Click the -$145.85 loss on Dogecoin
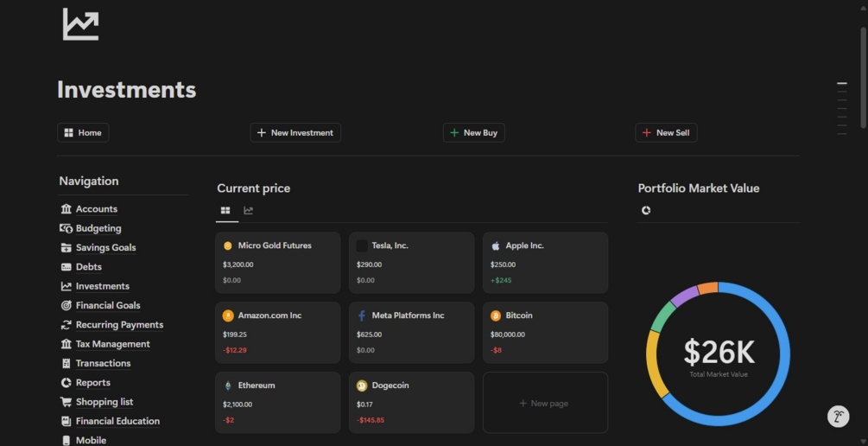868x446 pixels. tap(371, 420)
